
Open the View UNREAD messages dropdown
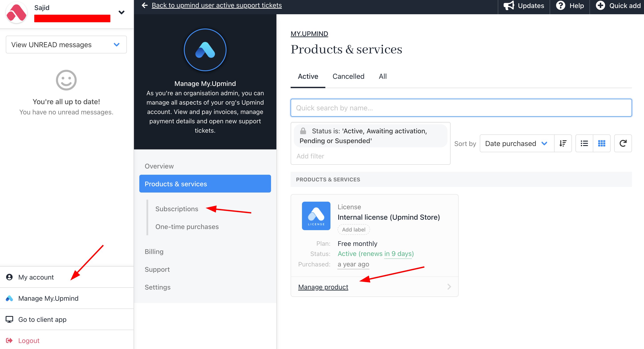pos(66,45)
